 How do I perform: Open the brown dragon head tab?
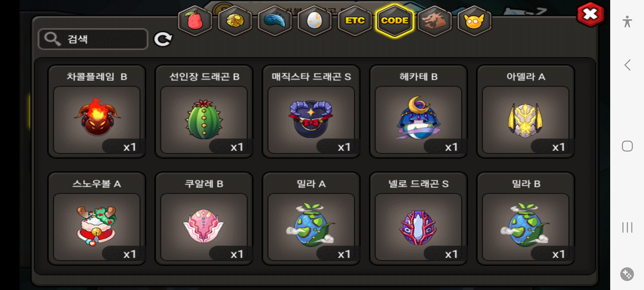[434, 21]
